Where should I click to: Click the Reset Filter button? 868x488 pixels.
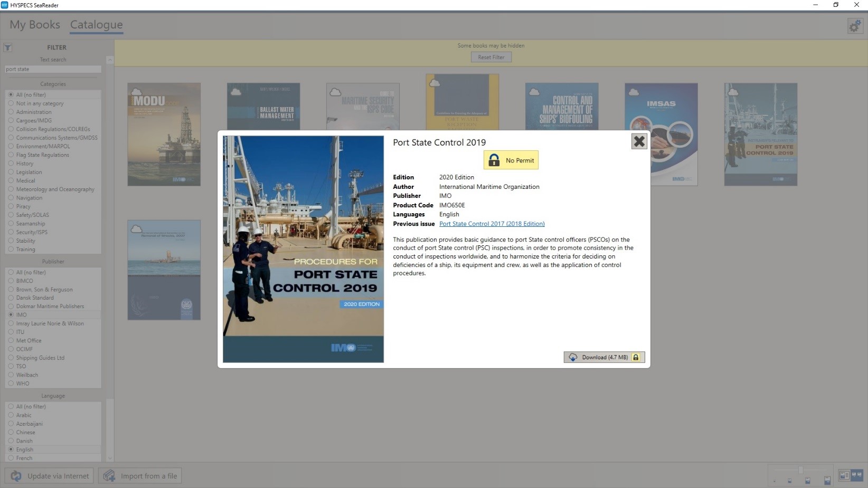click(491, 57)
